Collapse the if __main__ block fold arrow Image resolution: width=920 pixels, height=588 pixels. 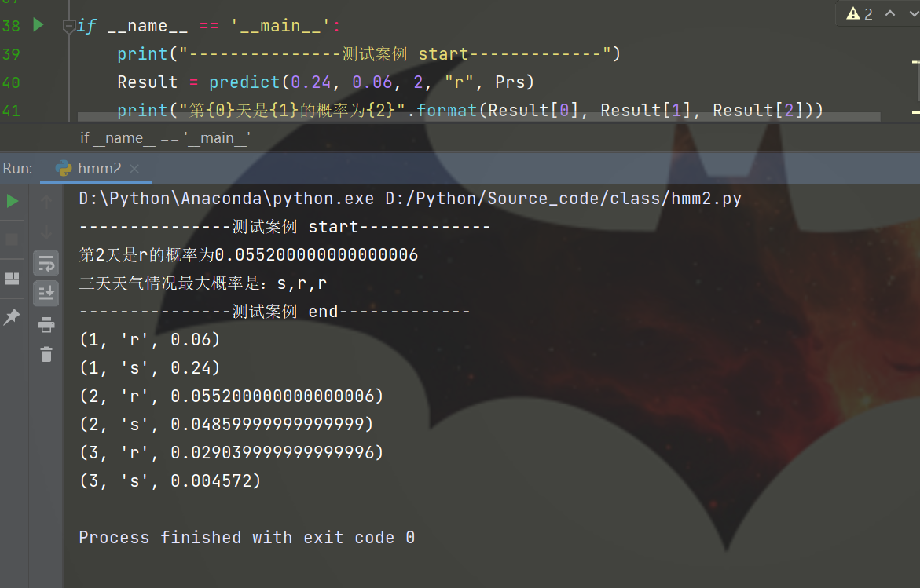(x=69, y=25)
